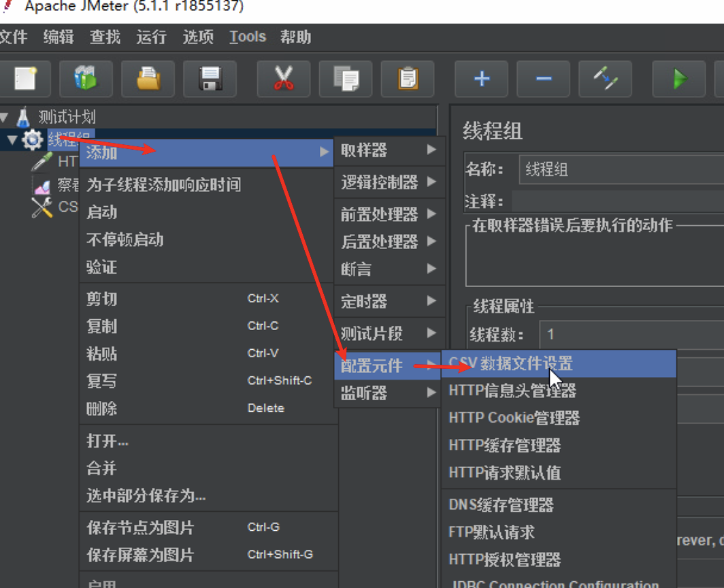Choose 剪切 from the context menu
Image resolution: width=724 pixels, height=588 pixels.
tap(206, 299)
